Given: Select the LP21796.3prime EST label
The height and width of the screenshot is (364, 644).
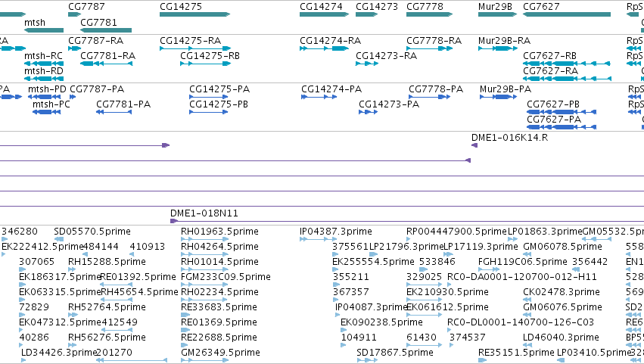Looking at the screenshot, I should (x=406, y=247).
